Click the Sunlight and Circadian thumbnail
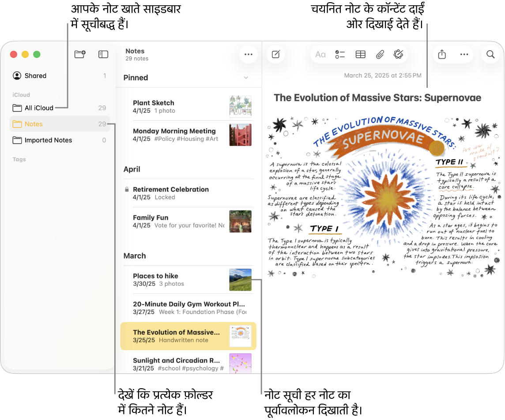This screenshot has width=505, height=420. click(x=240, y=364)
